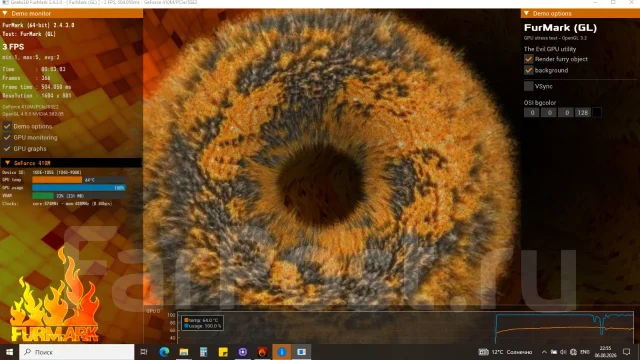
Task: Collapse the Demo options panel
Action: point(527,13)
